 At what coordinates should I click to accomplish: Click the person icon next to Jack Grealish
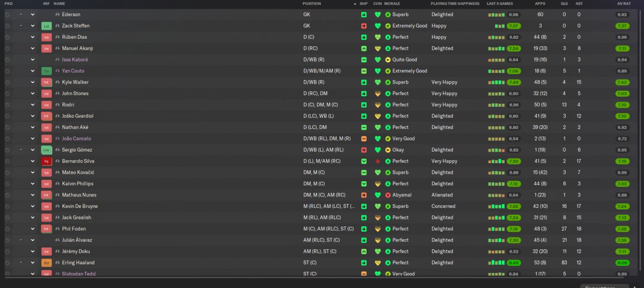pos(57,218)
